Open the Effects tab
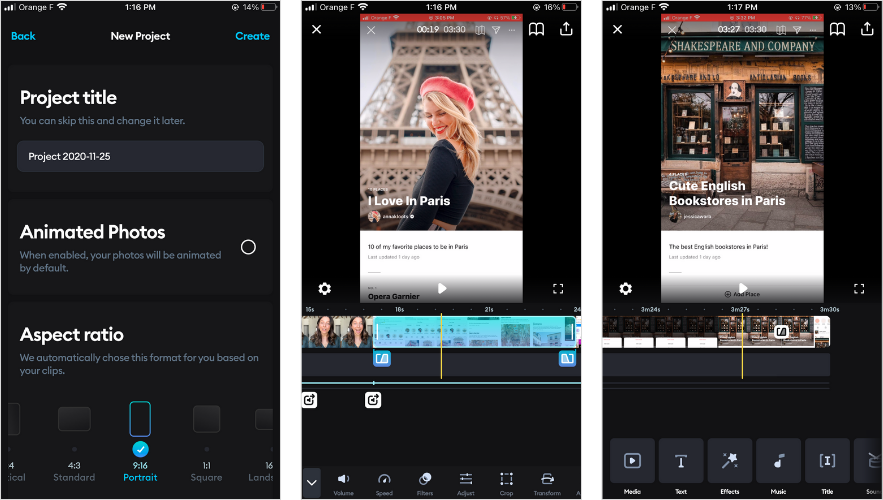 tap(730, 466)
